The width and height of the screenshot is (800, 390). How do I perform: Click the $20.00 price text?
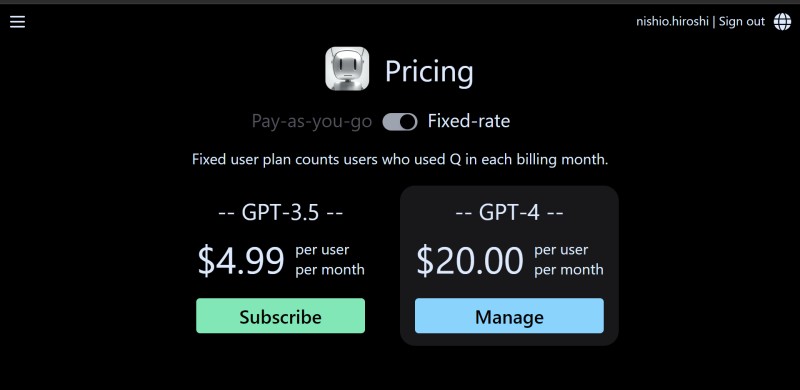[x=470, y=260]
